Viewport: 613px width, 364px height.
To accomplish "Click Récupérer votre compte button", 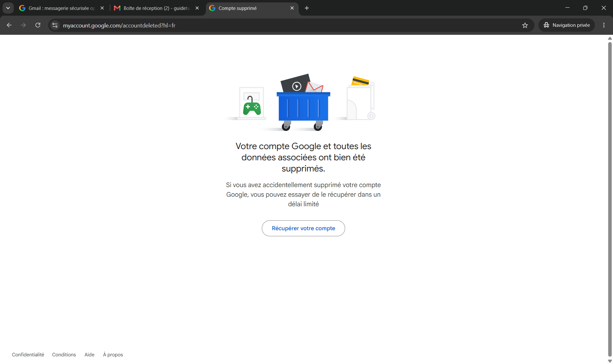I will [x=303, y=228].
